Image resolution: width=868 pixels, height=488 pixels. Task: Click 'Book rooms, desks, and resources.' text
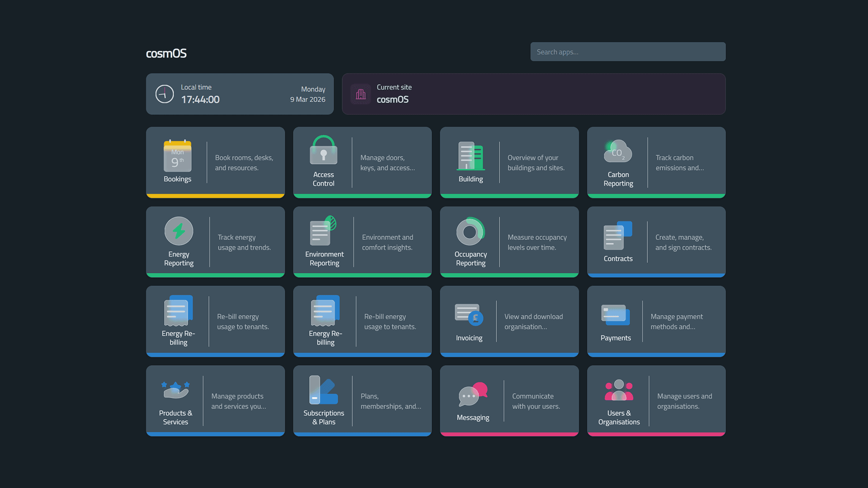coord(244,163)
